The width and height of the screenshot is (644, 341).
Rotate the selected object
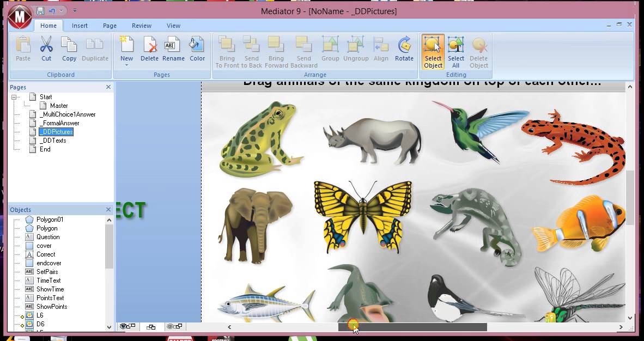(404, 49)
